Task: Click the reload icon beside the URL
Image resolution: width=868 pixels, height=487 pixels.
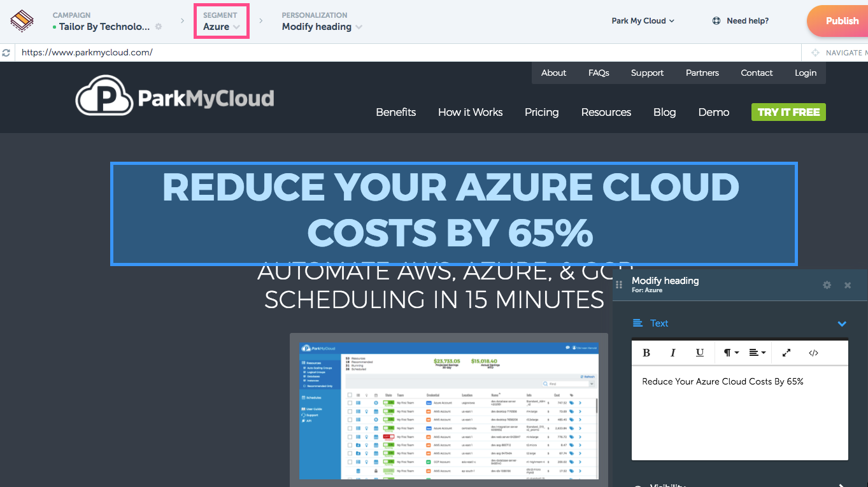Action: (x=6, y=53)
